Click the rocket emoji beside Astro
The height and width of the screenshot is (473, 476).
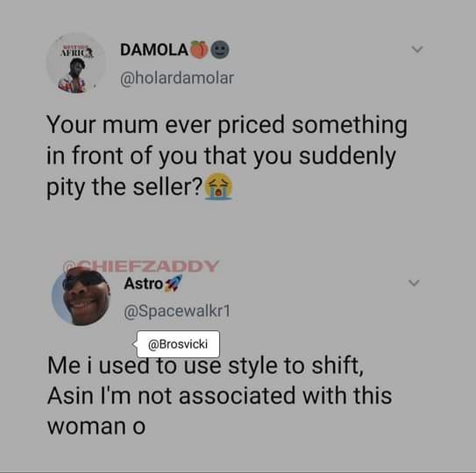[173, 284]
